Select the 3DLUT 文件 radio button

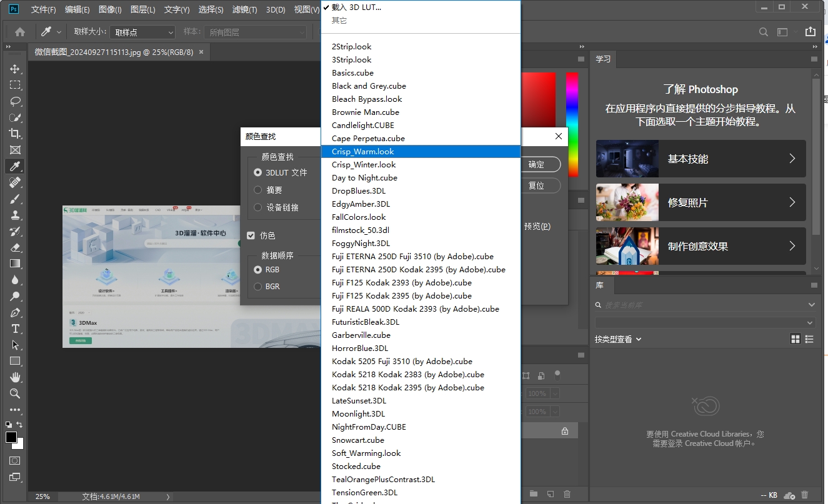click(x=258, y=172)
